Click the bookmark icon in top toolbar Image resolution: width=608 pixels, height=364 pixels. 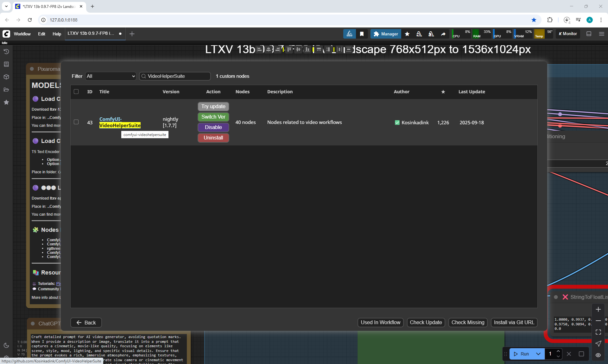pos(362,34)
